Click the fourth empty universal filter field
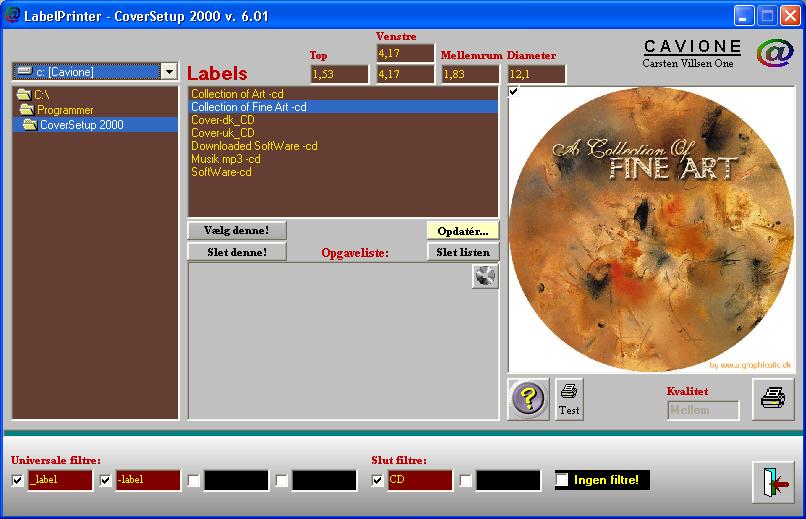 pos(324,480)
